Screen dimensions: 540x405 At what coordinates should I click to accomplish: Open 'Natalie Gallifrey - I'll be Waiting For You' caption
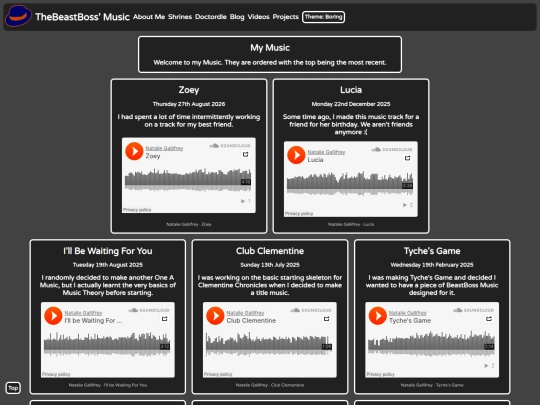coord(108,385)
